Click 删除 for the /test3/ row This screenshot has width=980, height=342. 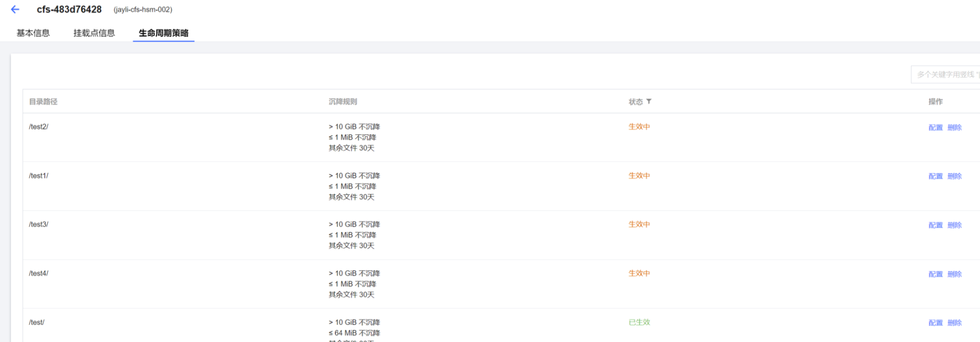tap(955, 225)
